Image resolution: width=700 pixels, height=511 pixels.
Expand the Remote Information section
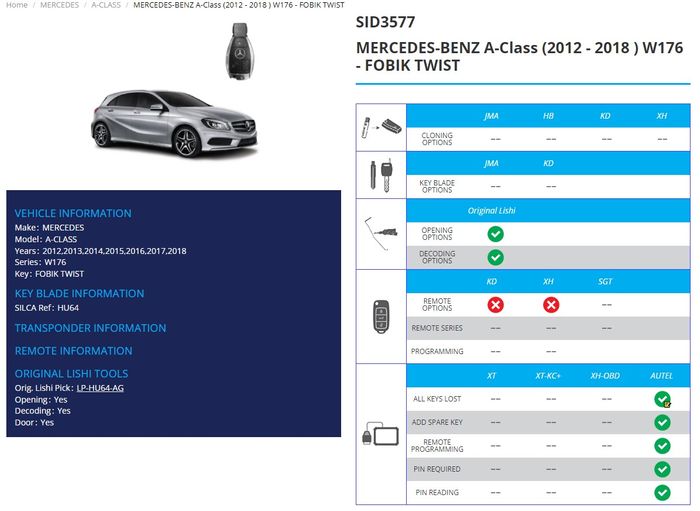pos(73,351)
